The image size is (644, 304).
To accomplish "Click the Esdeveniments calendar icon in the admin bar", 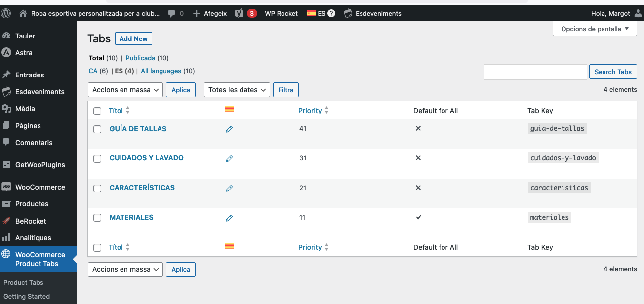I will 348,13.
